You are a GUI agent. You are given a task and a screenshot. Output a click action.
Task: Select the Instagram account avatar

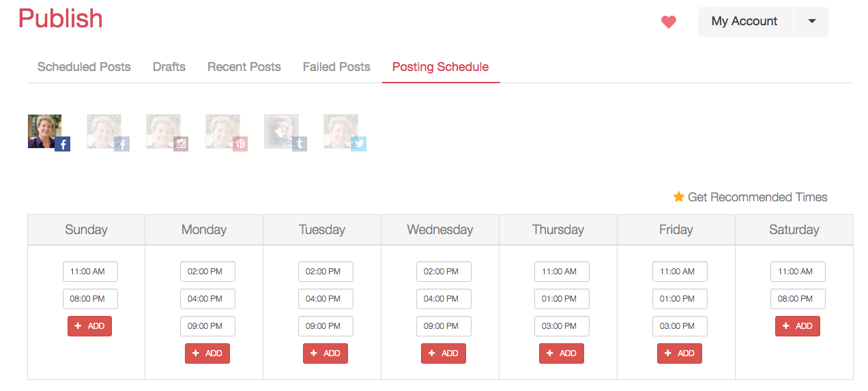tap(167, 132)
